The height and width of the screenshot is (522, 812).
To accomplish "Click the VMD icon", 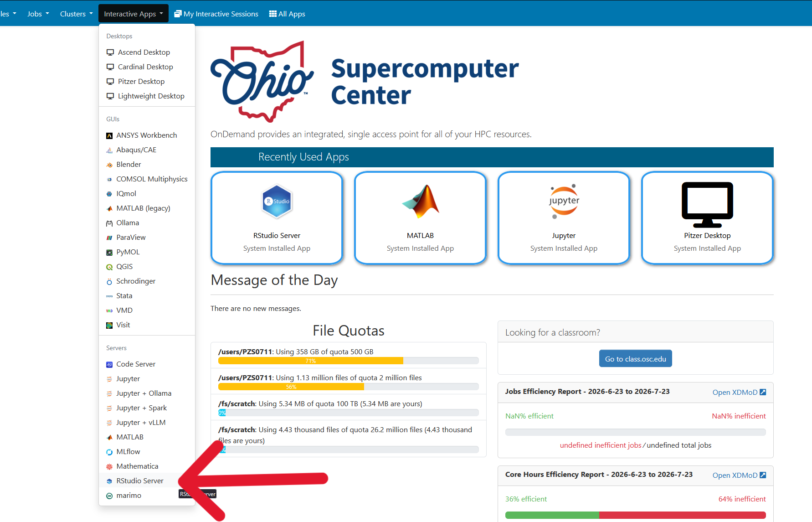I will 109,310.
